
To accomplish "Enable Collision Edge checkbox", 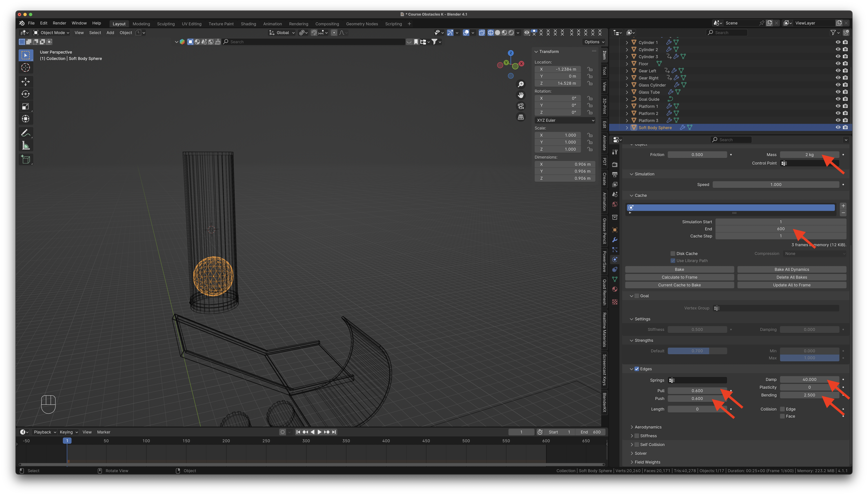I will [x=782, y=409].
